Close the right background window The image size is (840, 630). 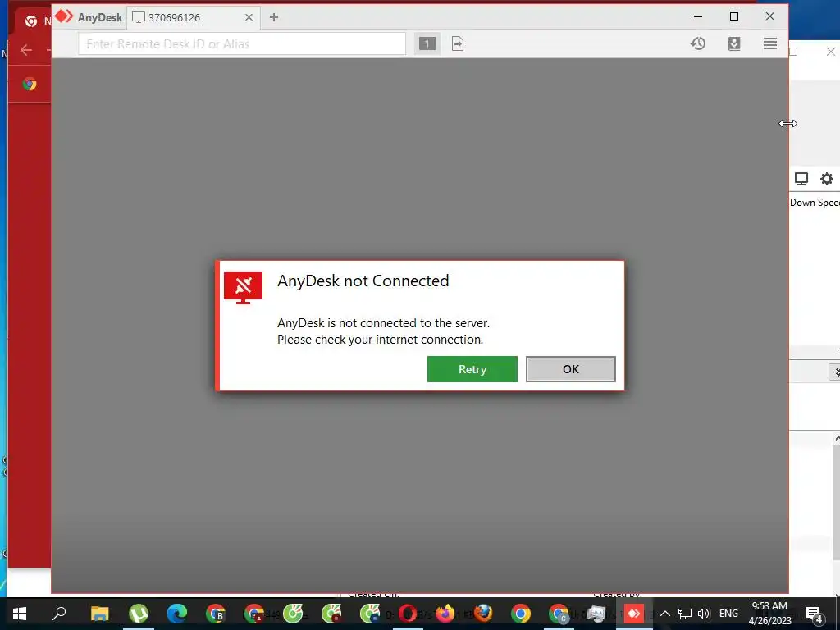[x=830, y=52]
